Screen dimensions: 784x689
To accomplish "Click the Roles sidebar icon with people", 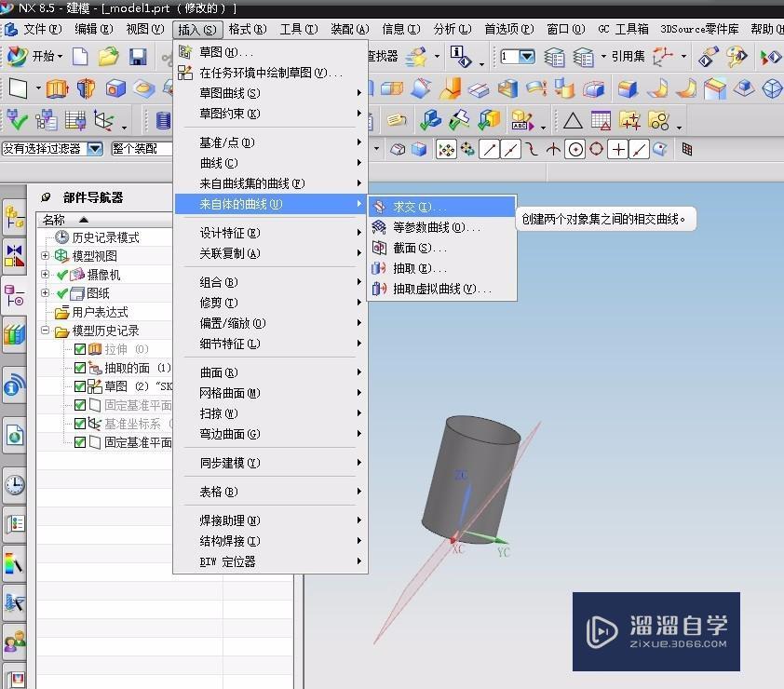I will pyautogui.click(x=15, y=642).
